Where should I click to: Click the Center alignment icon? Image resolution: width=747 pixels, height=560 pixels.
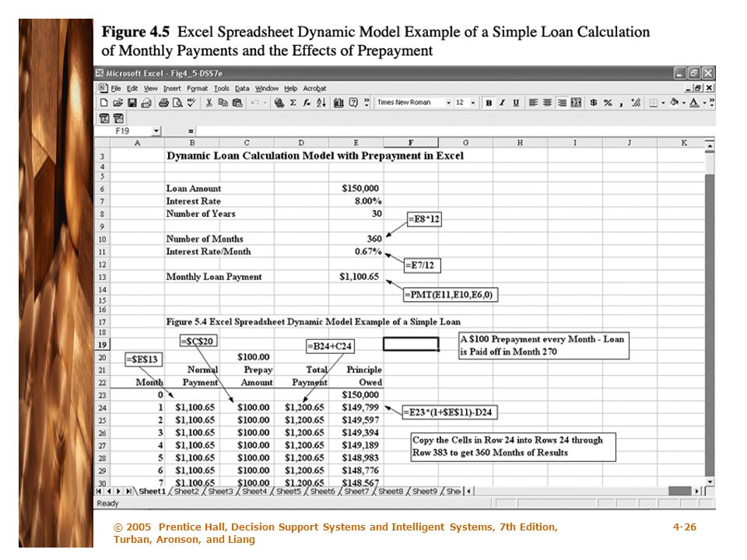point(547,103)
